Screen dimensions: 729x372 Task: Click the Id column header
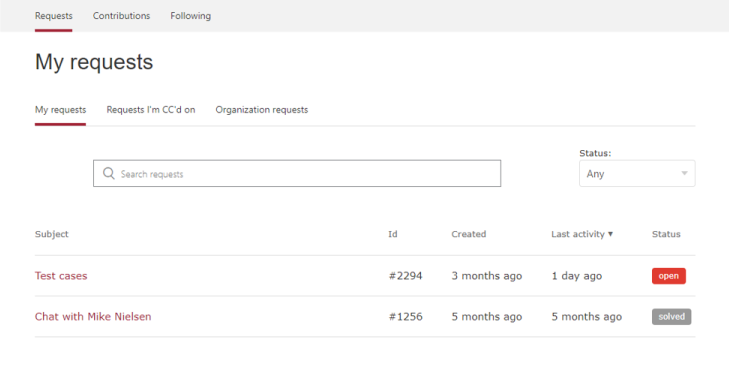pyautogui.click(x=393, y=234)
